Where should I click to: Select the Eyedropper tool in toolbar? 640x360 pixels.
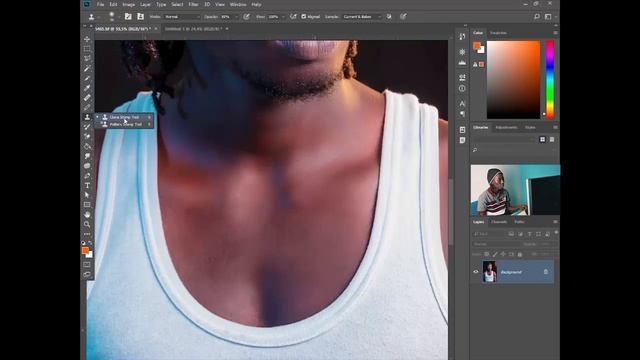click(x=87, y=88)
